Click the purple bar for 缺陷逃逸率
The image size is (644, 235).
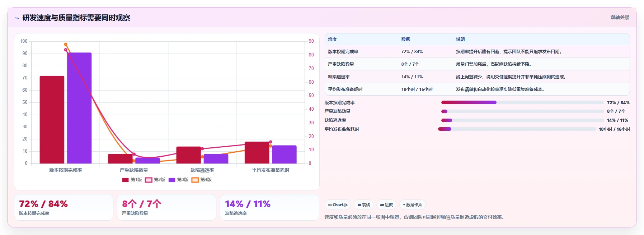(x=216, y=159)
